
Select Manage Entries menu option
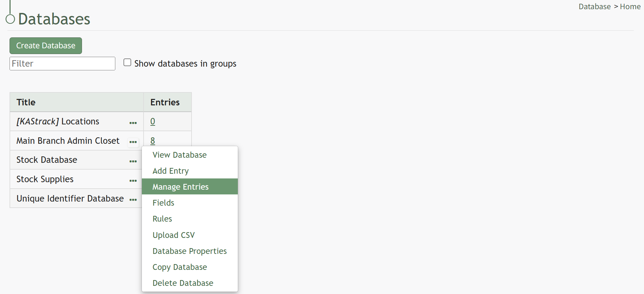point(190,187)
